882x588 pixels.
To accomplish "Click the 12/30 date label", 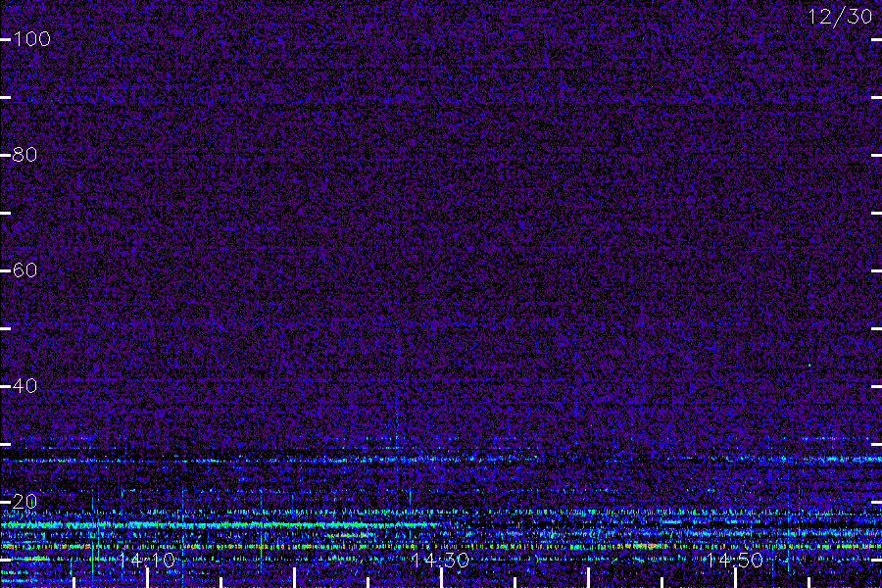I will tap(841, 17).
